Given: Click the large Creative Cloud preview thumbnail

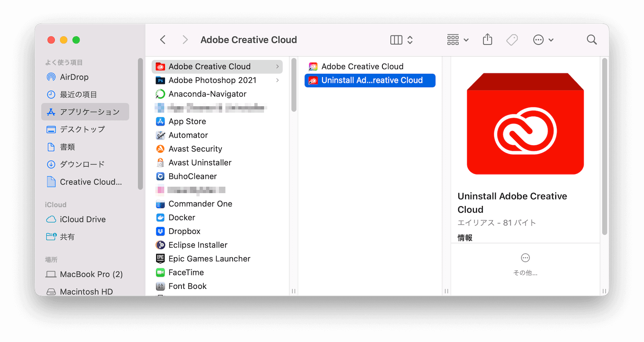Looking at the screenshot, I should 525,124.
